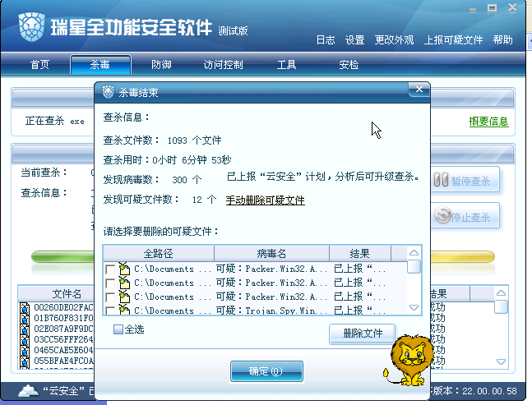Click the third Packer.Win32 file's icon
This screenshot has height=405, width=532.
(124, 297)
